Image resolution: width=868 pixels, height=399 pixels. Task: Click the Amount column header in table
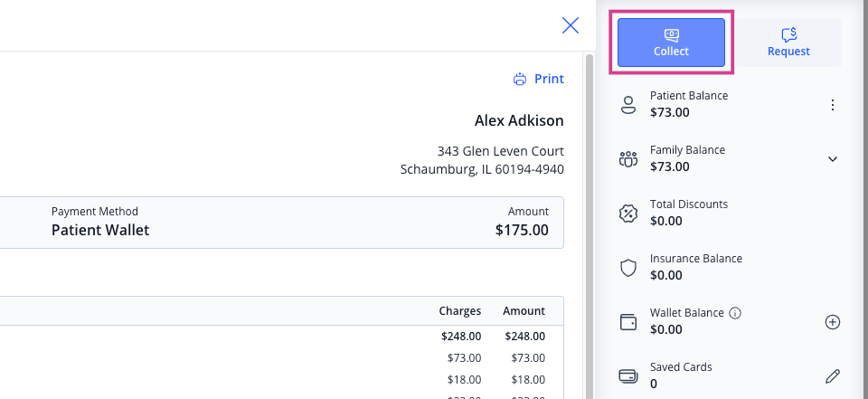[524, 311]
